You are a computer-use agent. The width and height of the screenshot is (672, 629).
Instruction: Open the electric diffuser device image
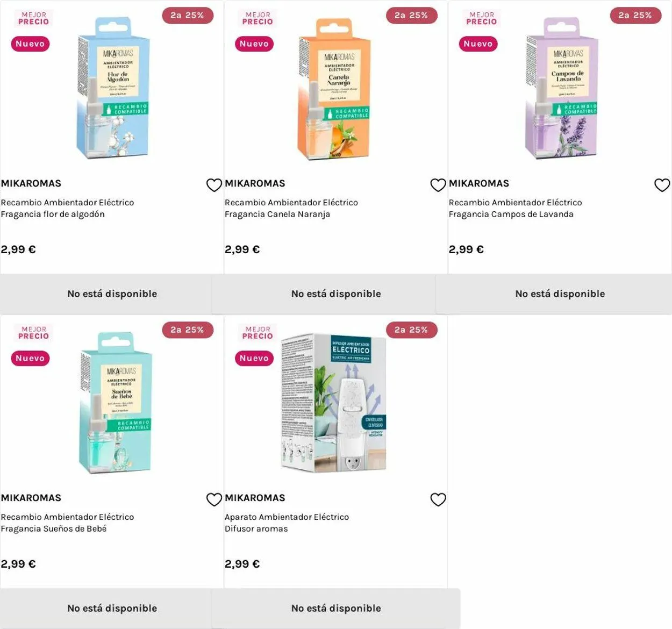point(333,403)
